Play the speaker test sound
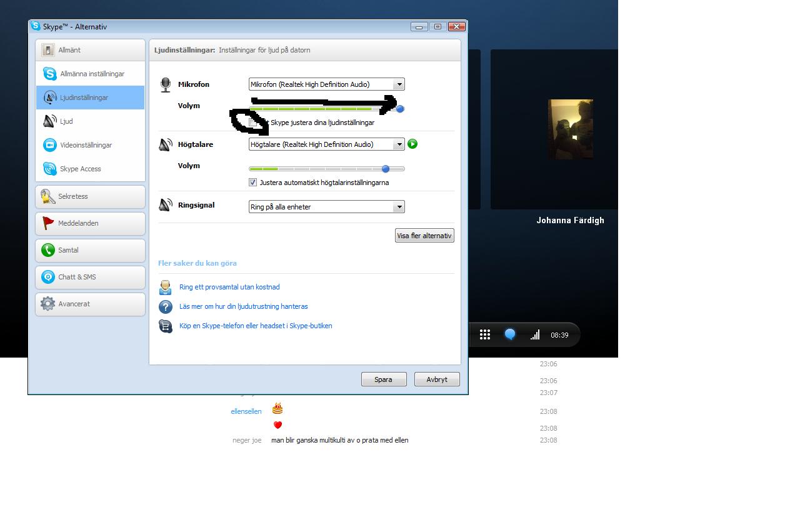This screenshot has height=532, width=810. (x=412, y=144)
